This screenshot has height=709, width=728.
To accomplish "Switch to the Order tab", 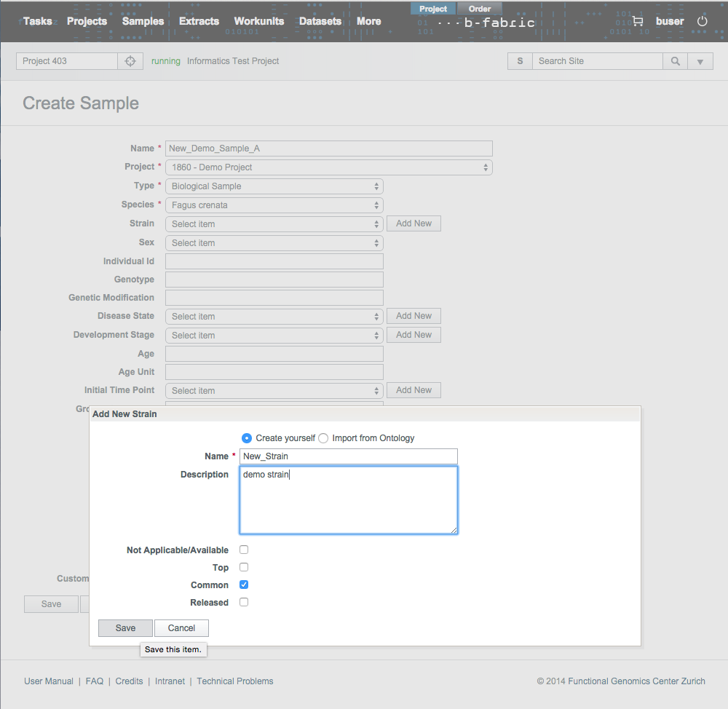I will (x=479, y=9).
